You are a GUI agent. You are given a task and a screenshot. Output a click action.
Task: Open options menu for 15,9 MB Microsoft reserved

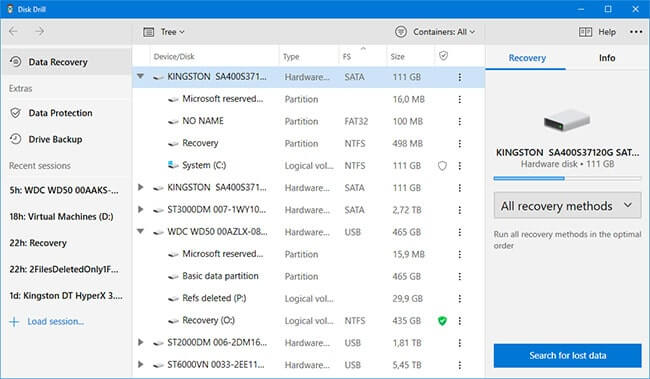[460, 254]
